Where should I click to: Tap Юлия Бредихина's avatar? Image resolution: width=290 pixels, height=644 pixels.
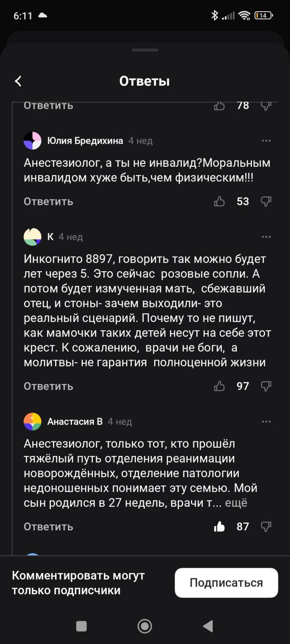pos(32,141)
